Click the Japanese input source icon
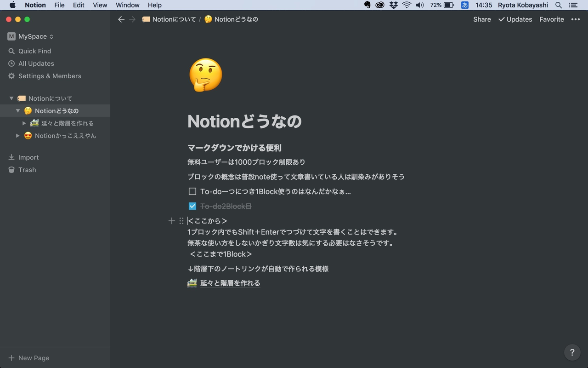Viewport: 588px width, 368px height. (465, 5)
